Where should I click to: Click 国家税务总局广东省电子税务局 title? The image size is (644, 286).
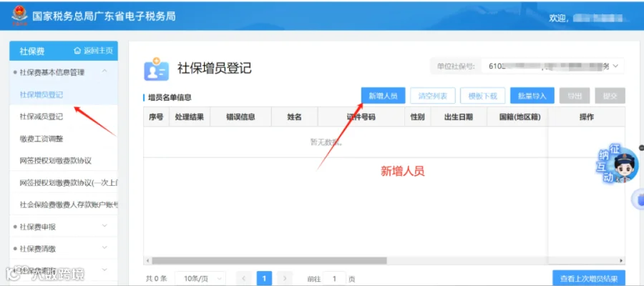click(104, 16)
